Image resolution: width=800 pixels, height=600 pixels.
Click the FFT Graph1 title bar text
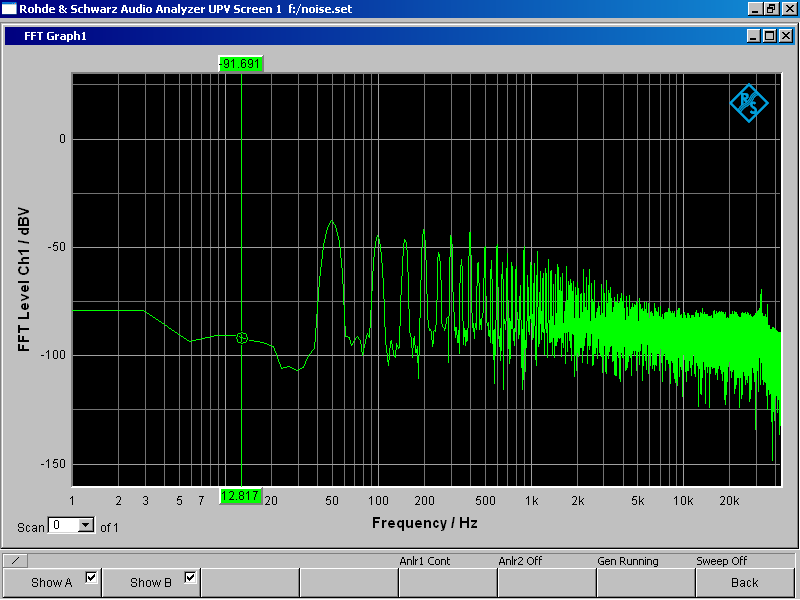click(x=55, y=36)
